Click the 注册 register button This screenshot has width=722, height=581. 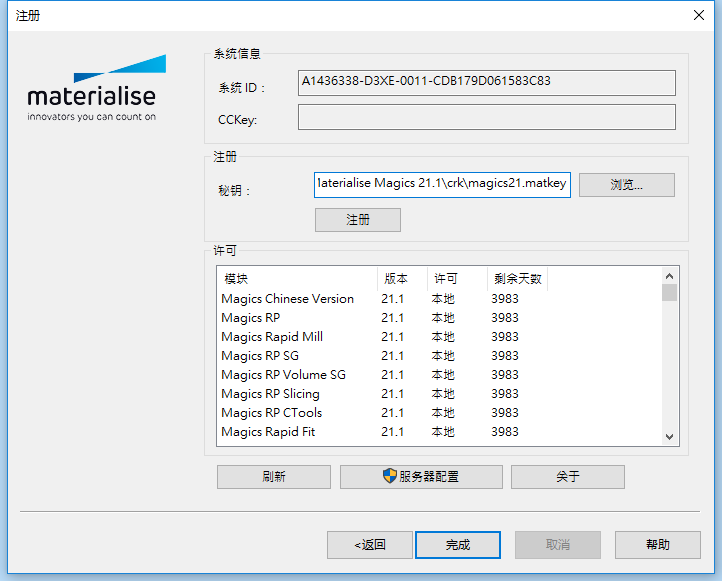coord(357,220)
